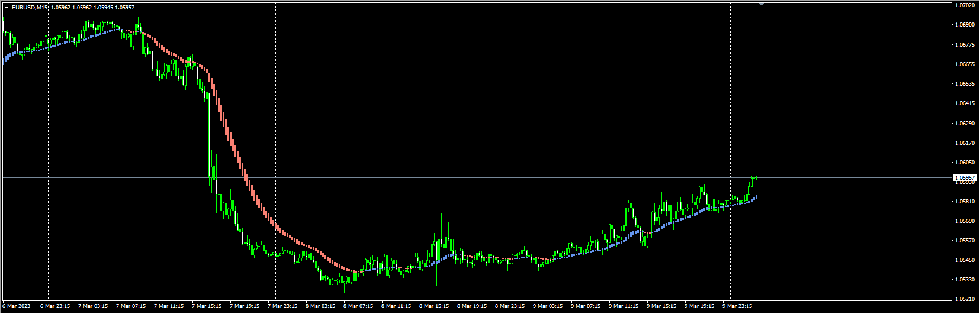This screenshot has width=980, height=314.
Task: Click time axis label 7 Mar 23:15
Action: (x=282, y=306)
